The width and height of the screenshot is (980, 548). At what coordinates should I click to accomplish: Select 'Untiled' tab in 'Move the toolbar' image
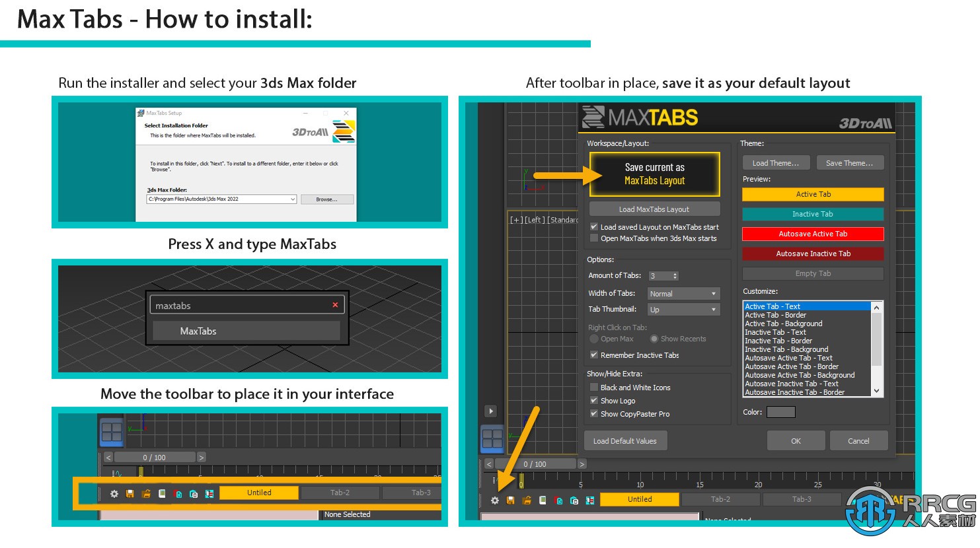[259, 493]
